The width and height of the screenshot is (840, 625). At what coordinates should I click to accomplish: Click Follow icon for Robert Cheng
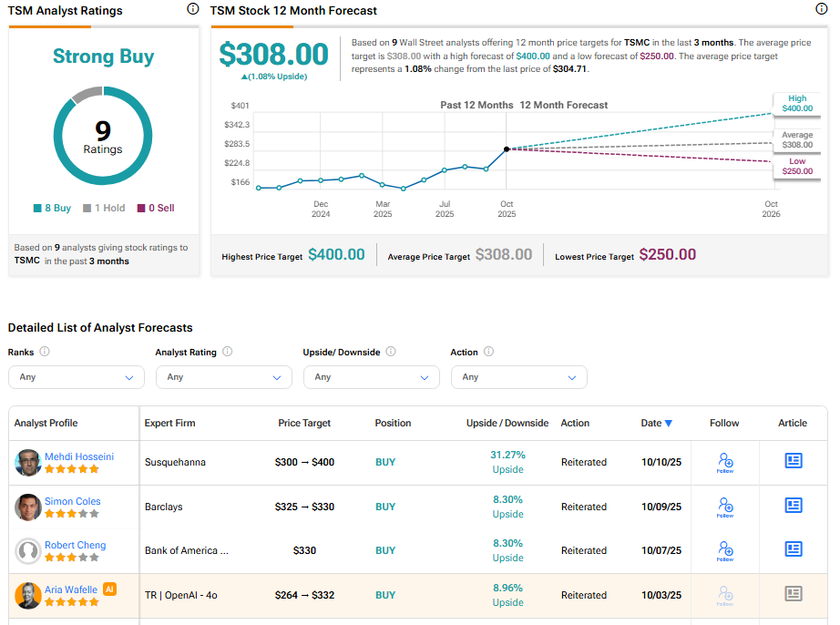click(724, 550)
